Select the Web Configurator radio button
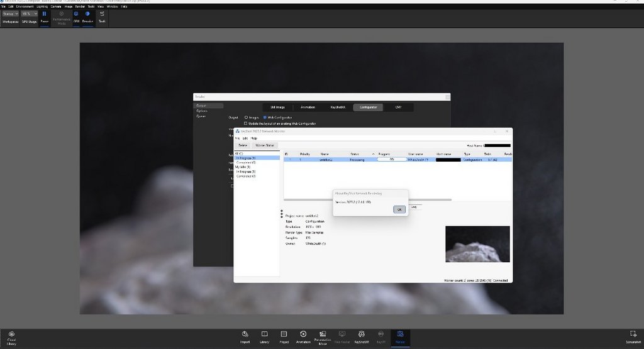 [265, 118]
